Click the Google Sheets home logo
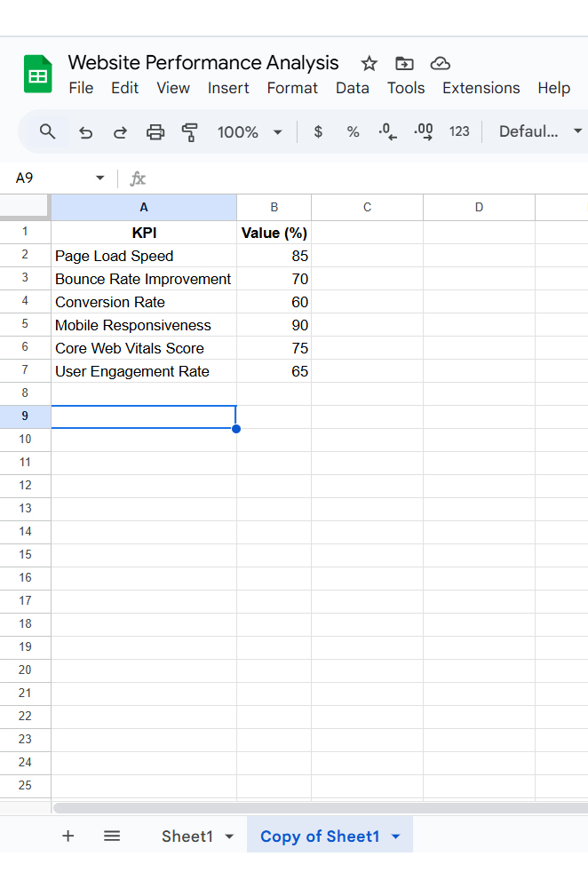 click(38, 75)
